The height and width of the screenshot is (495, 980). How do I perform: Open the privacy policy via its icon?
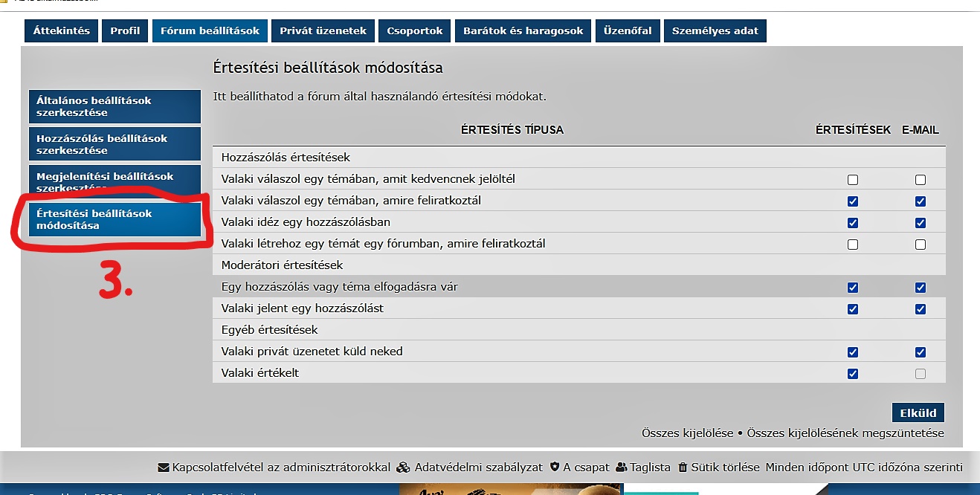[402, 467]
